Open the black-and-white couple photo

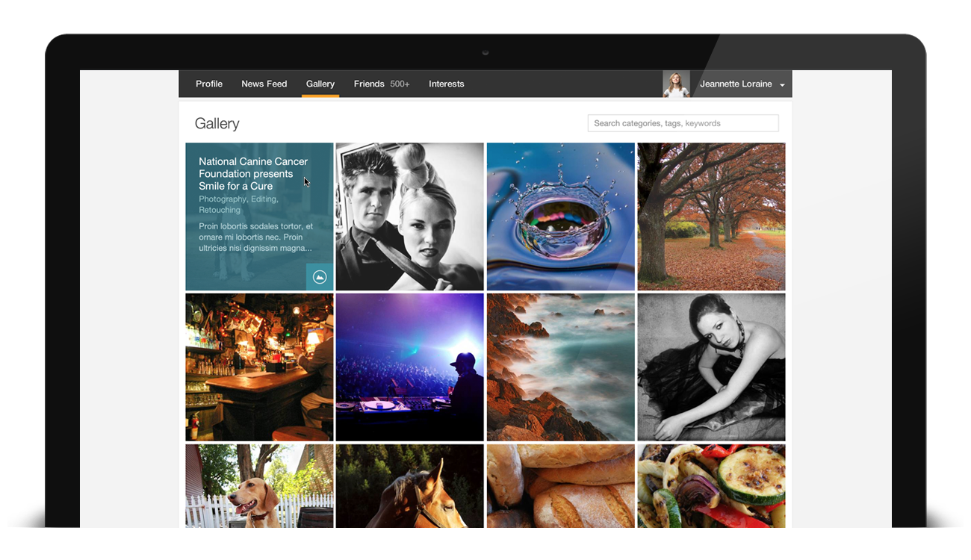(410, 217)
